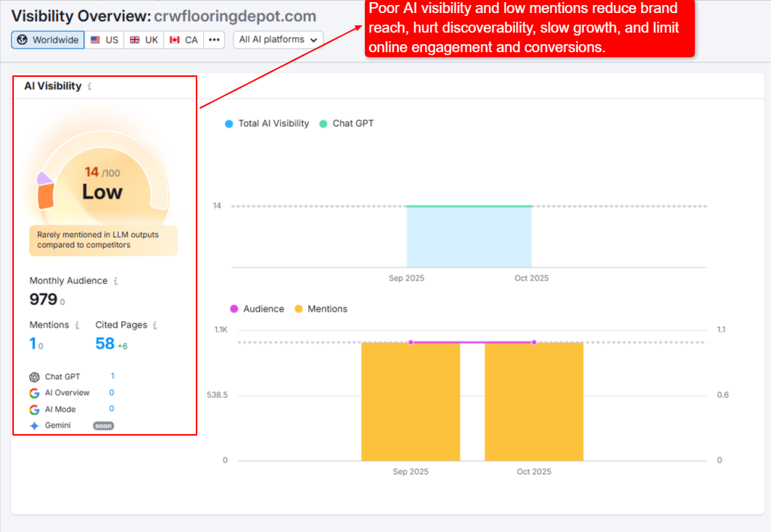Click Google icon next to AI Mode
Image resolution: width=771 pixels, height=532 pixels.
(34, 410)
